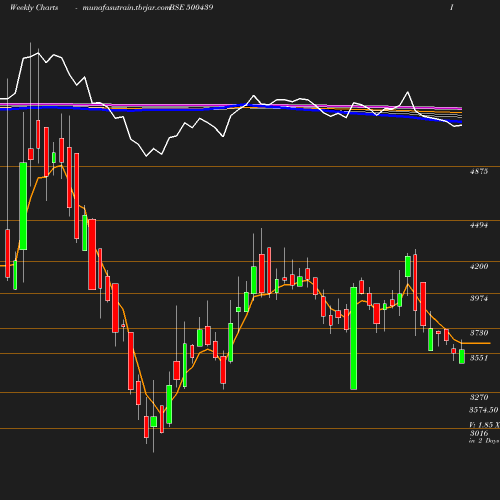Click the 'V: 1.85 X' volume text
The width and height of the screenshot is (500, 500).
(484, 425)
